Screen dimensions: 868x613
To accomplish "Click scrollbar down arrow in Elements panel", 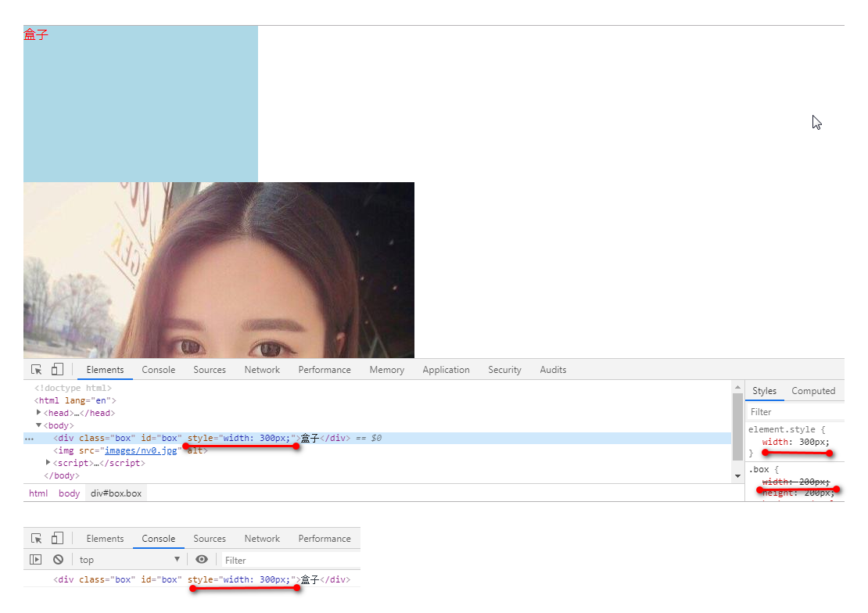I will click(737, 476).
